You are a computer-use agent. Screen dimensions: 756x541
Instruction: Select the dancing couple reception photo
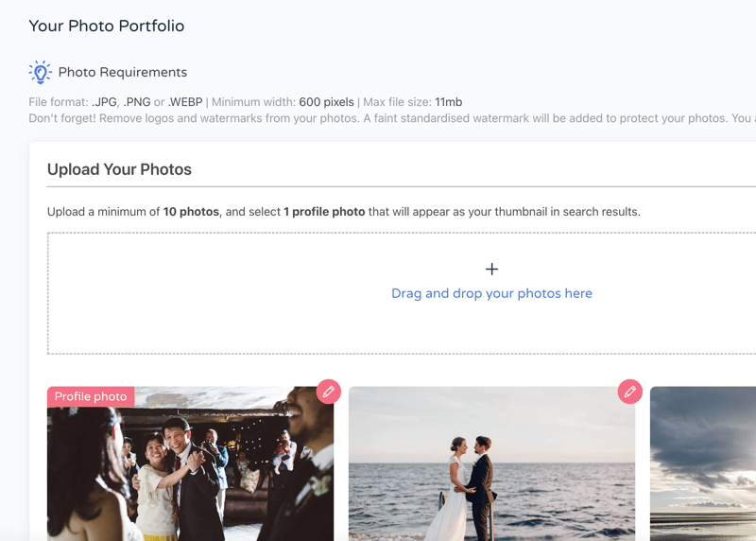(191, 463)
